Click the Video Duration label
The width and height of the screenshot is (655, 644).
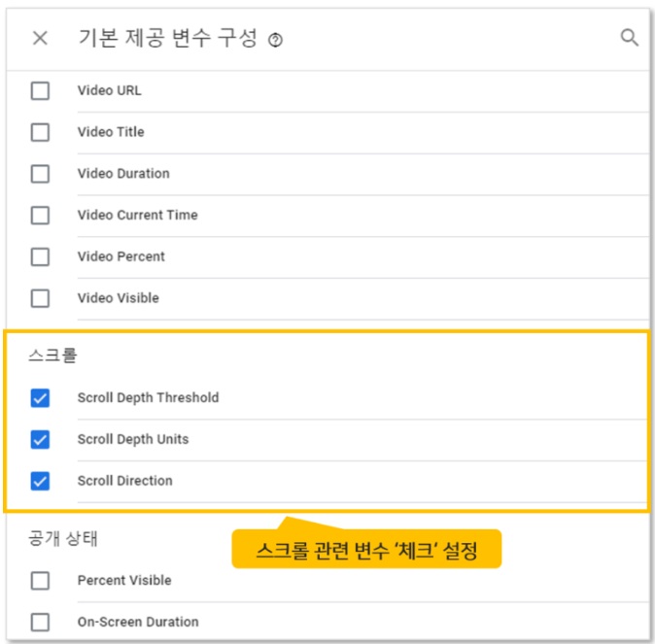123,173
